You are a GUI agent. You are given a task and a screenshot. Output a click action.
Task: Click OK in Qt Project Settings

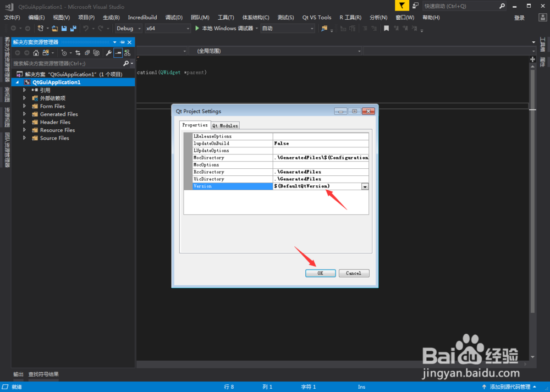(x=320, y=273)
